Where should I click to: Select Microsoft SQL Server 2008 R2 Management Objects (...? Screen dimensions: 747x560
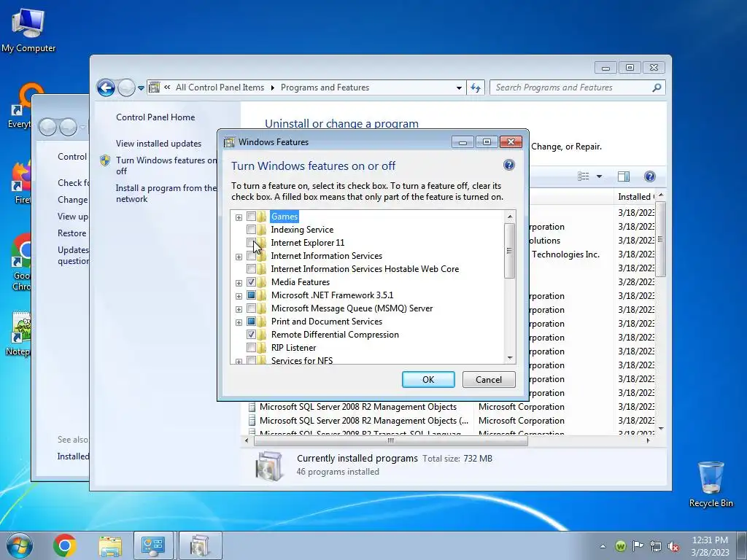tap(364, 421)
